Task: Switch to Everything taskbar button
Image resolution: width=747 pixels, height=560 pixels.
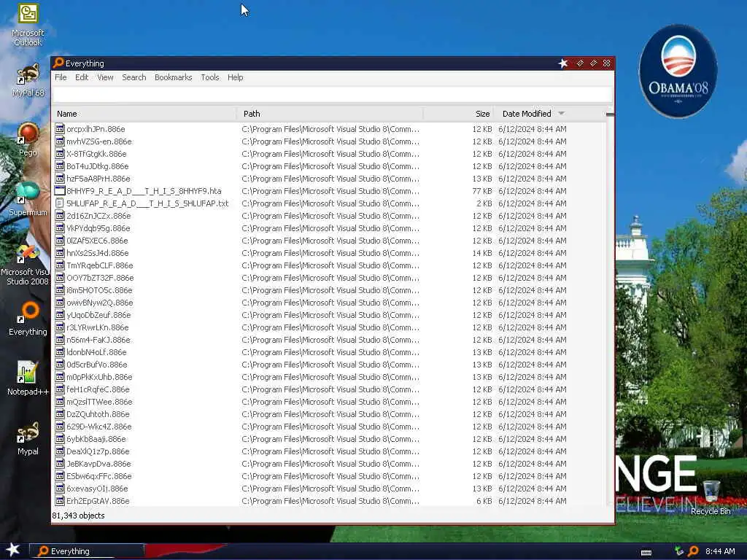Action: [x=87, y=551]
